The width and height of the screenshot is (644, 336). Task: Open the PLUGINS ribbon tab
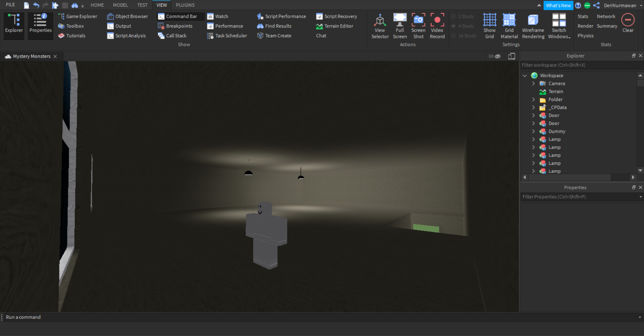pyautogui.click(x=185, y=5)
